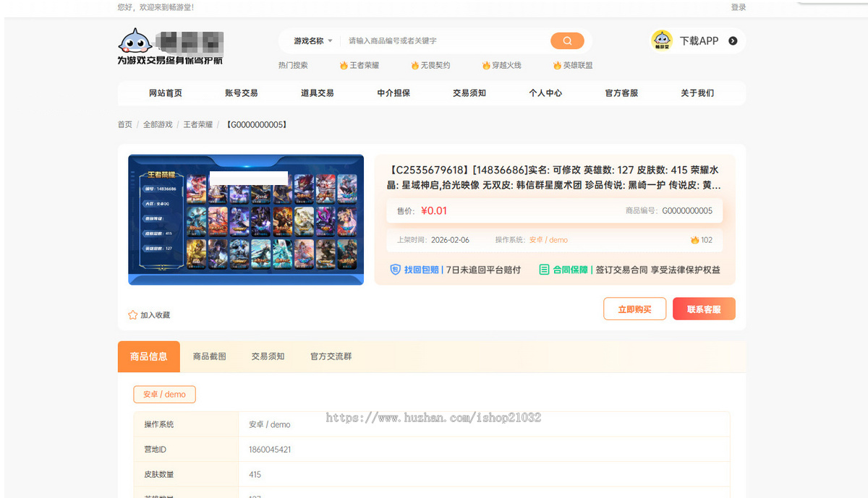
Task: Open the 游戏名称 search type dropdown
Action: click(x=312, y=41)
